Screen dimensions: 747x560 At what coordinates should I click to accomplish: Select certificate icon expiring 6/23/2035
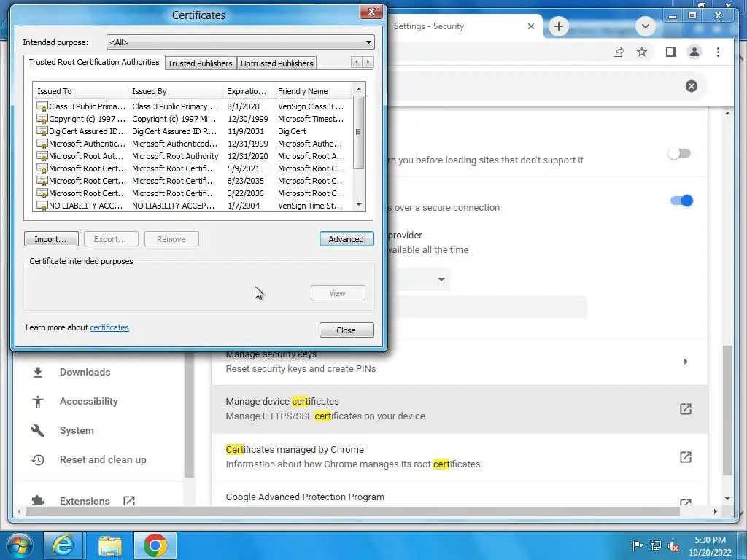click(42, 181)
